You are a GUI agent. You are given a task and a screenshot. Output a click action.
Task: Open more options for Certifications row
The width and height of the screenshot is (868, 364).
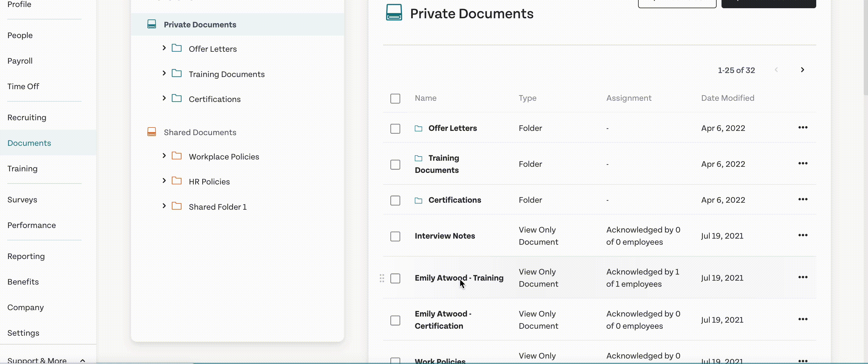(803, 199)
